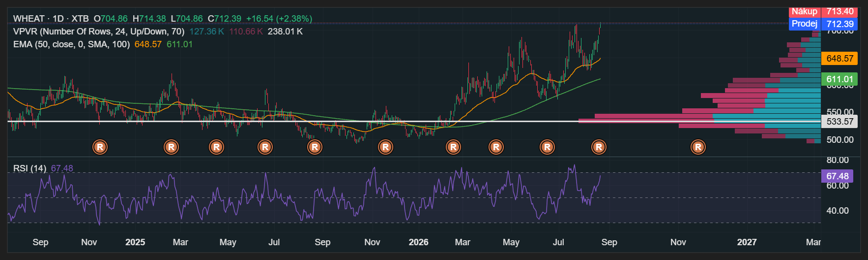Click the 550.00 price axis label
The width and height of the screenshot is (868, 260).
[840, 112]
